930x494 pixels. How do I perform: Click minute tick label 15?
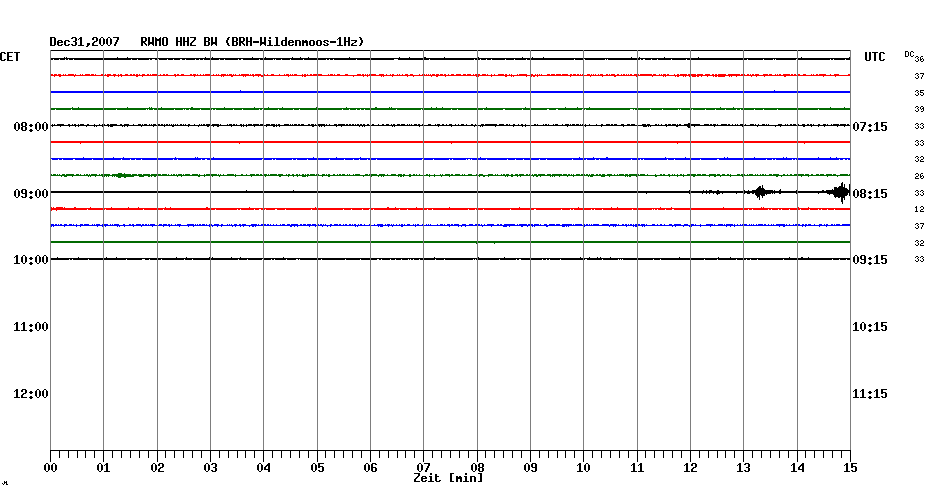click(851, 468)
